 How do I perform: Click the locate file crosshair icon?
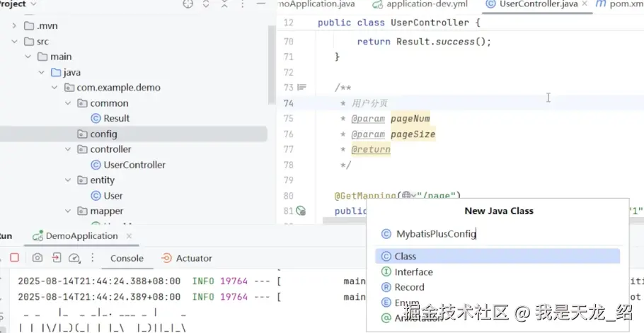tap(188, 4)
